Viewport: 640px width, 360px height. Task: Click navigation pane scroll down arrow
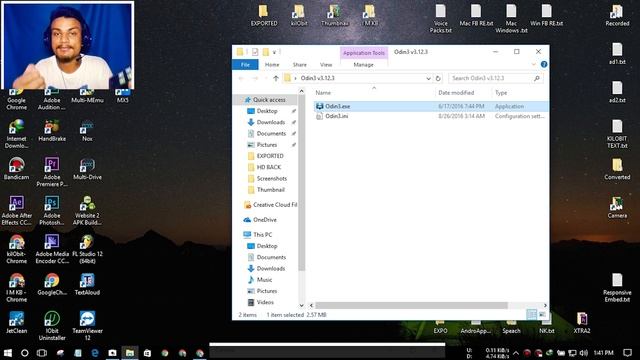[302, 305]
